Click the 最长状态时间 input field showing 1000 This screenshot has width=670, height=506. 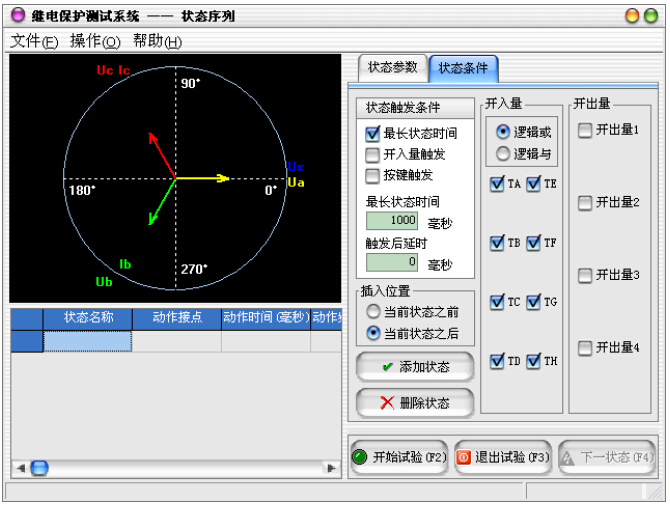coord(391,220)
